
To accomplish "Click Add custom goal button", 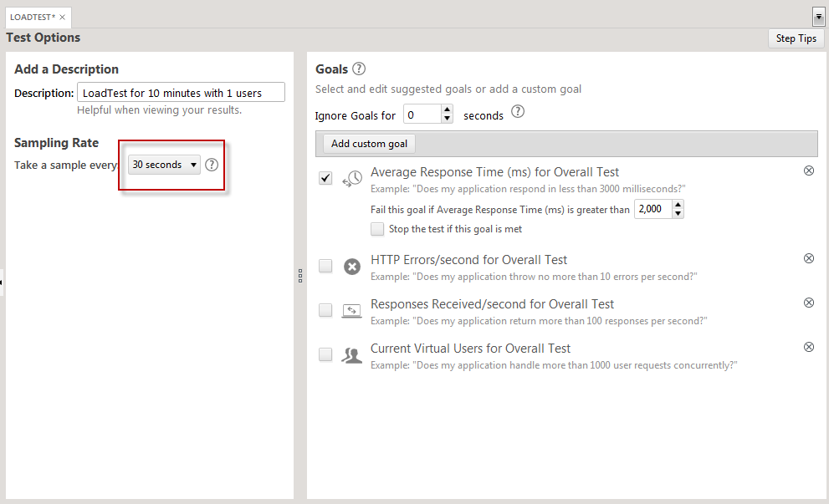I will pos(369,144).
